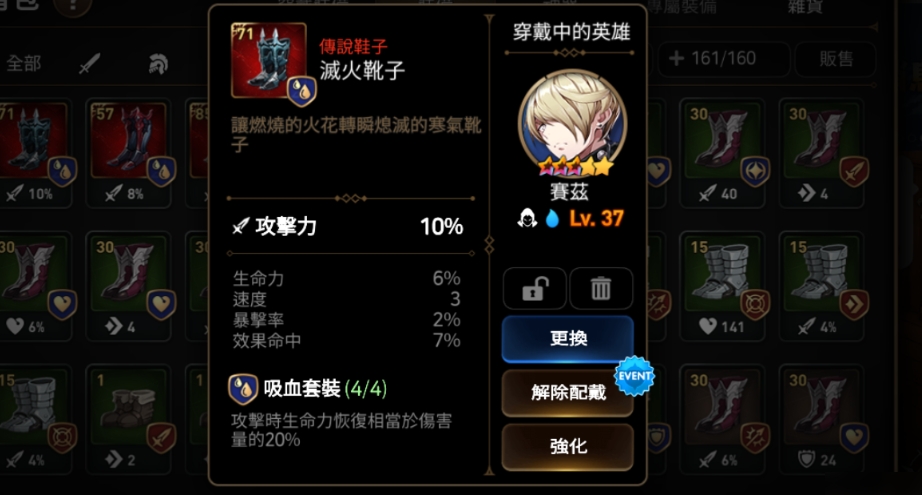Click the trash can delete icon
The image size is (922, 495).
[x=601, y=289]
